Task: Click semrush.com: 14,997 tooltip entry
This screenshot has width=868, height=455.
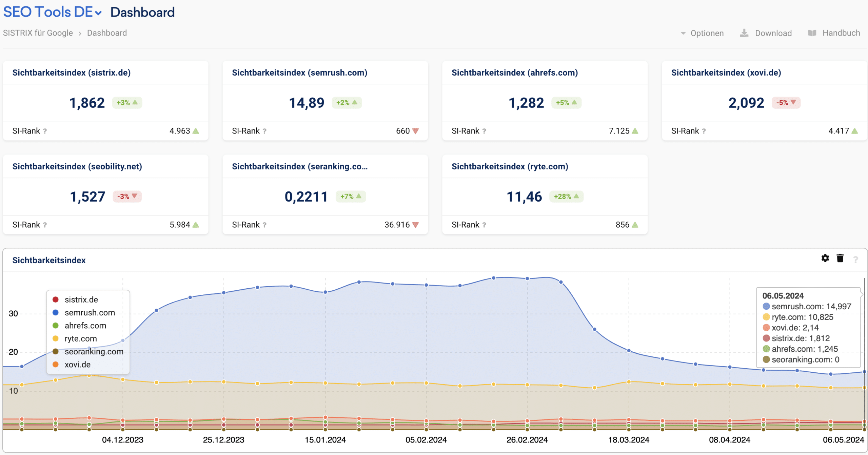Action: (807, 307)
